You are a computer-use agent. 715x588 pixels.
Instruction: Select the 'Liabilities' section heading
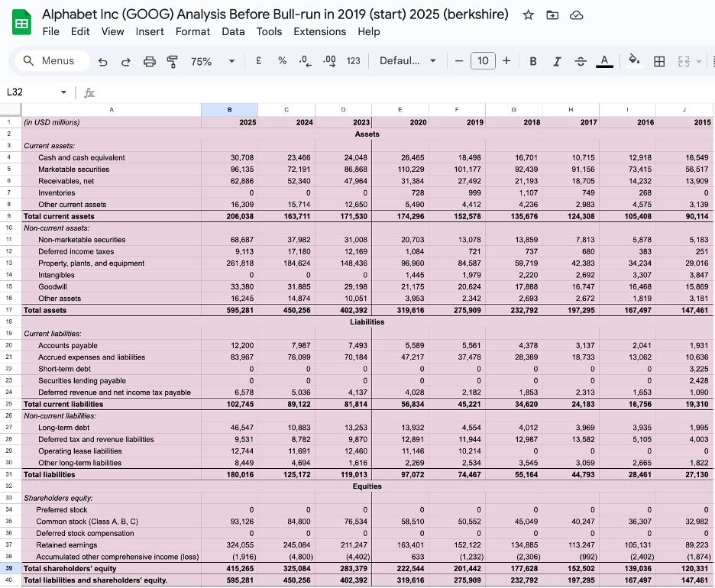pyautogui.click(x=367, y=321)
